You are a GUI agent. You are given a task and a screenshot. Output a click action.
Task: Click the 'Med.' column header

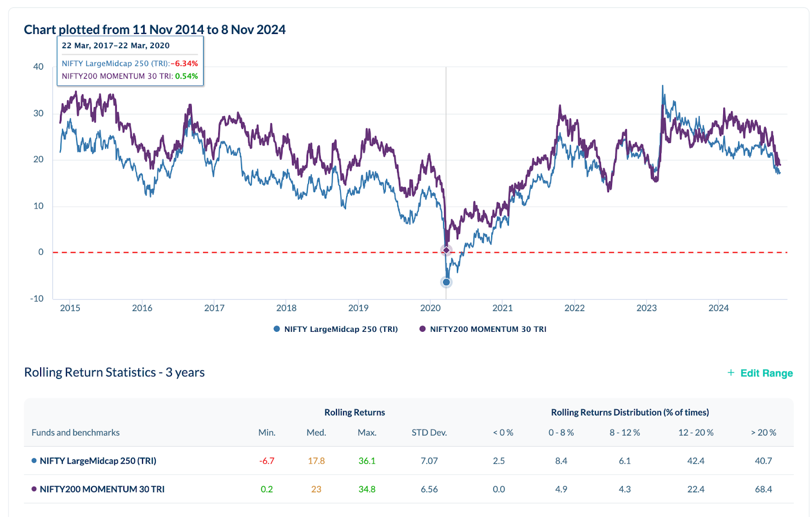[316, 433]
